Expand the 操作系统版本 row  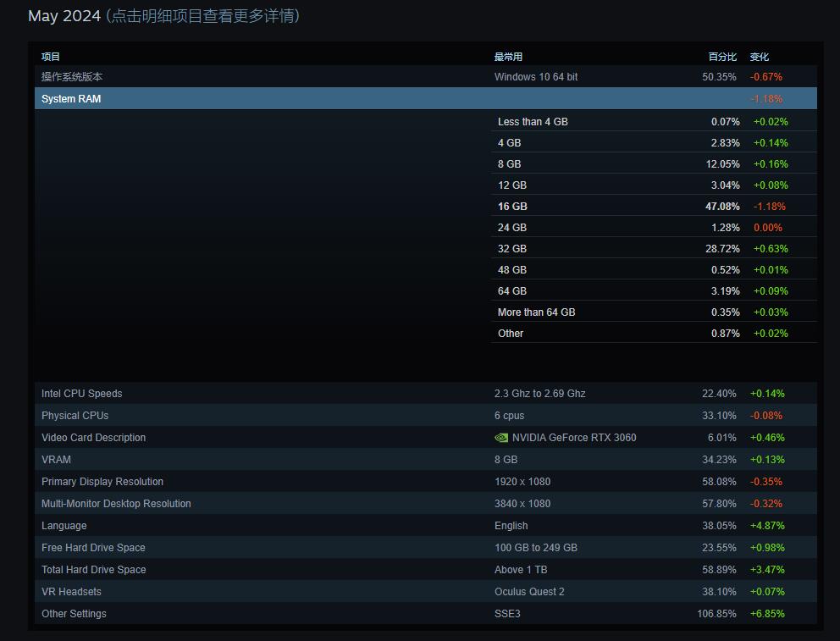point(72,77)
